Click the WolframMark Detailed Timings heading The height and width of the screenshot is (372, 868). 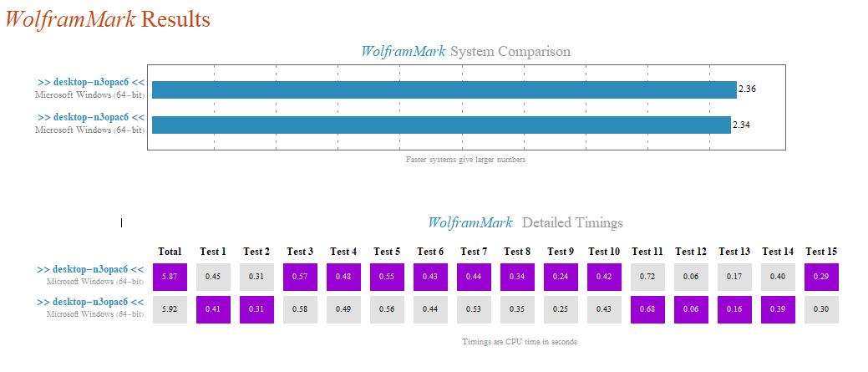[525, 223]
